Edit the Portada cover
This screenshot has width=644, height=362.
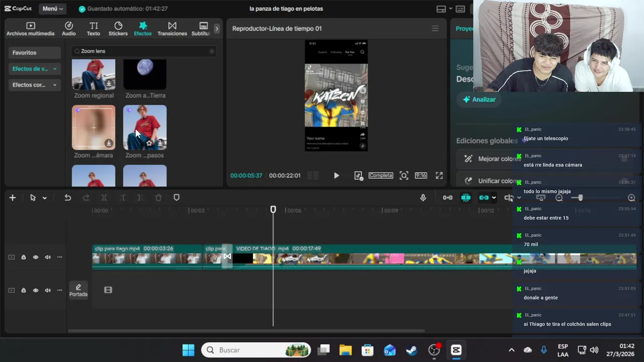(78, 290)
